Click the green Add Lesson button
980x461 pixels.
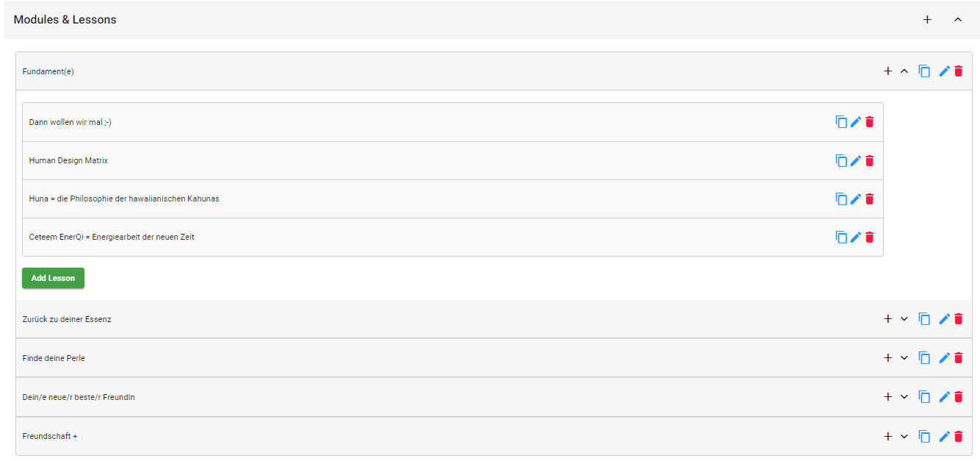[53, 278]
